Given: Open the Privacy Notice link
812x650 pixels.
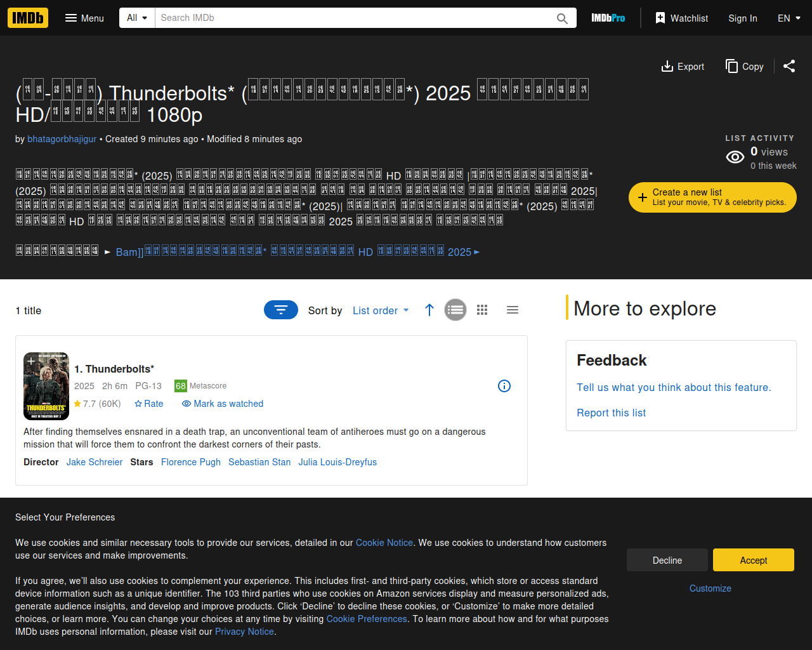Looking at the screenshot, I should [x=244, y=632].
